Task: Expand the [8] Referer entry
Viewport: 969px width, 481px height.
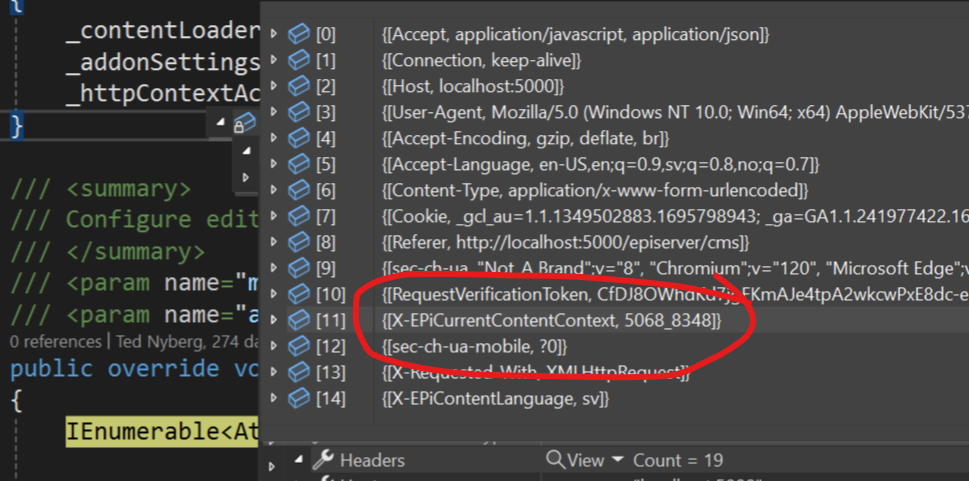Action: pos(275,242)
